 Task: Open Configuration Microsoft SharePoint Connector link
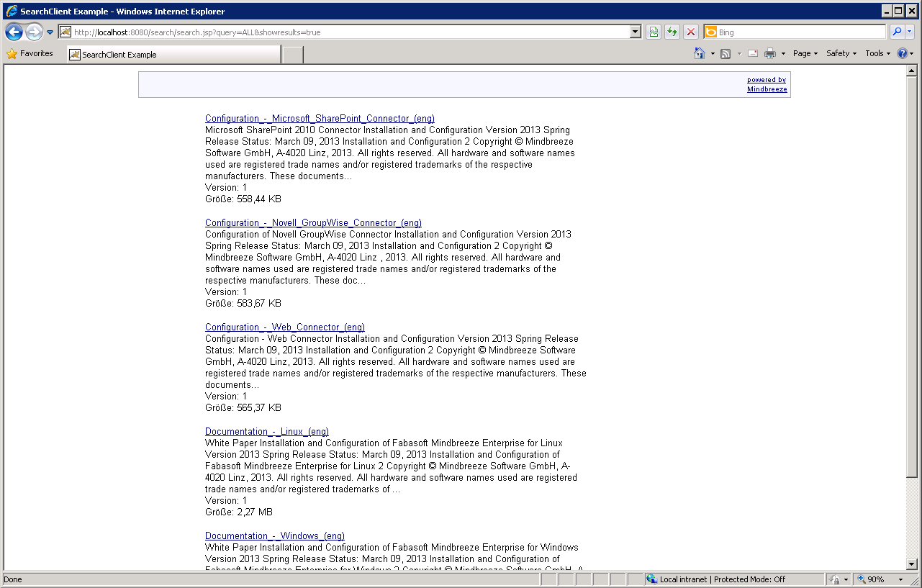(x=320, y=119)
